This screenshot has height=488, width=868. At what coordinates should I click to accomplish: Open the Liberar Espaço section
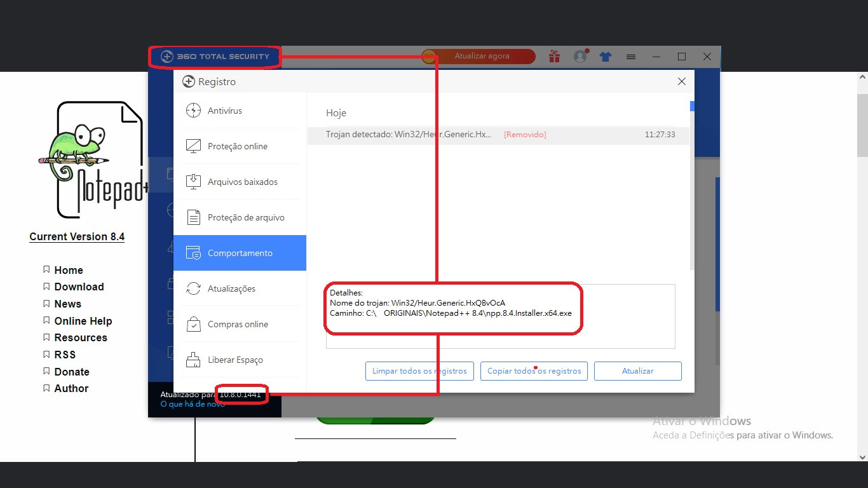coord(240,360)
